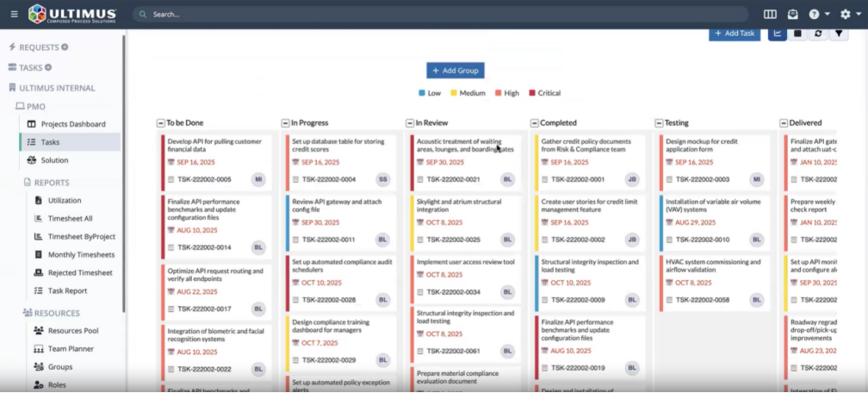Screen dimensions: 868x393
Task: Collapse the Delivered column
Action: 784,123
